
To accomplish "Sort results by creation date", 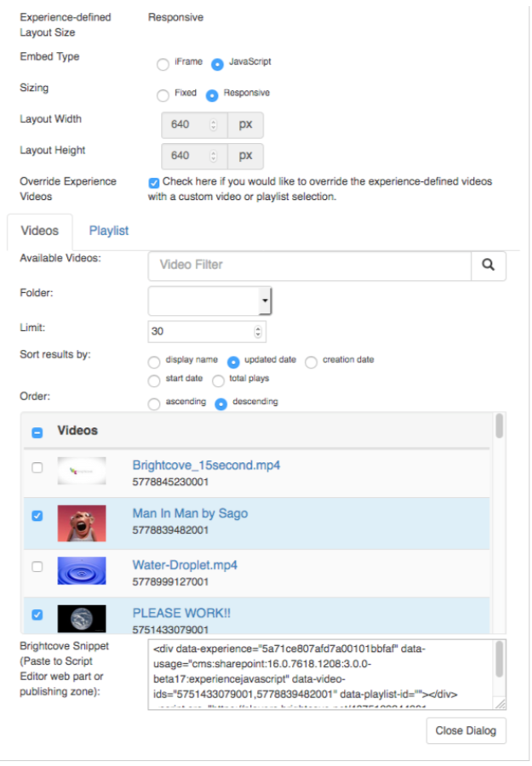I will [x=311, y=362].
